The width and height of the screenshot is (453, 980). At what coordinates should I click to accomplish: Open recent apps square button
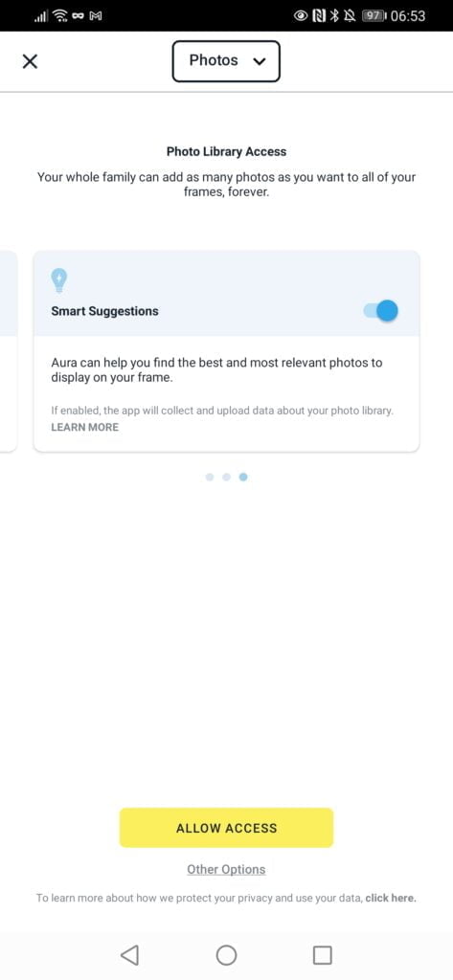point(322,954)
